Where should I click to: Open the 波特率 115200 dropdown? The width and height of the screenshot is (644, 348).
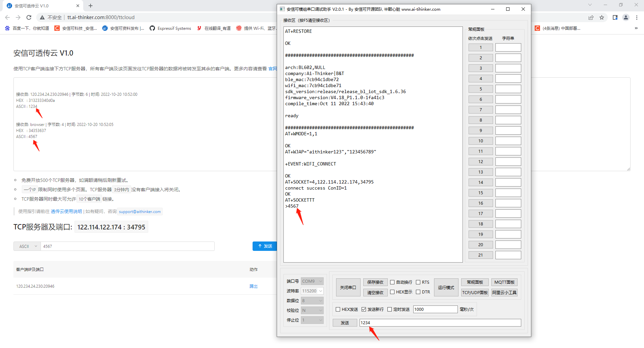312,291
